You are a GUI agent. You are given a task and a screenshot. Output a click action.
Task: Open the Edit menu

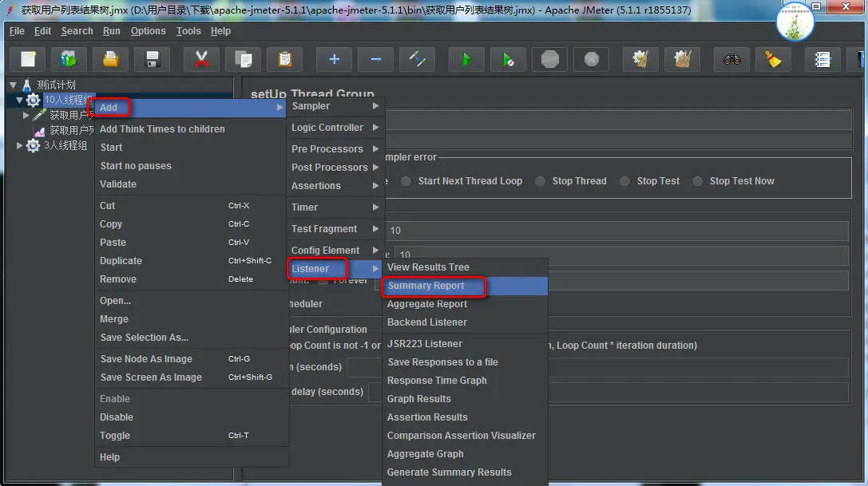coord(42,31)
